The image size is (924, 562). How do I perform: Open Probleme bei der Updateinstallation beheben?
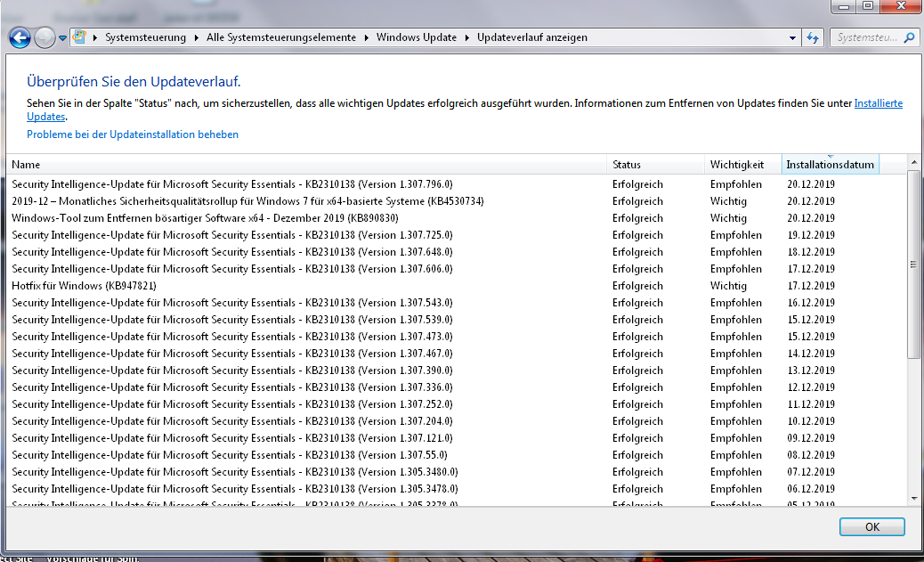[x=133, y=134]
